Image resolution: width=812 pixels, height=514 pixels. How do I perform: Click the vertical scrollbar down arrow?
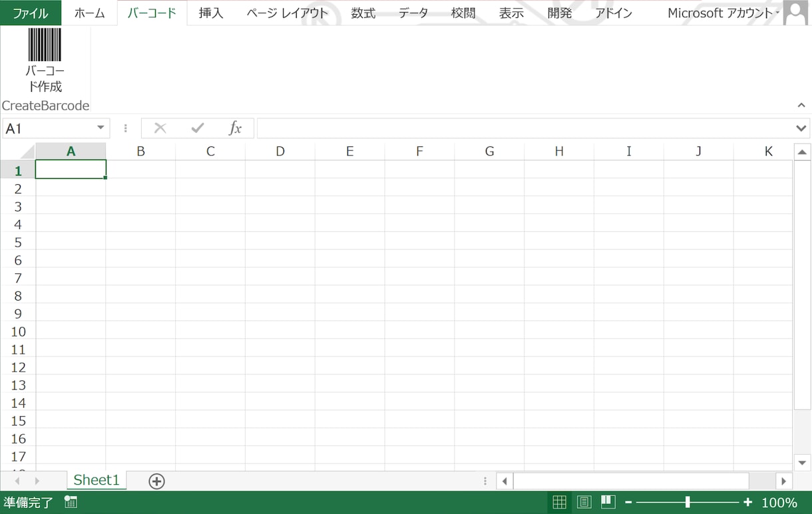coord(802,462)
